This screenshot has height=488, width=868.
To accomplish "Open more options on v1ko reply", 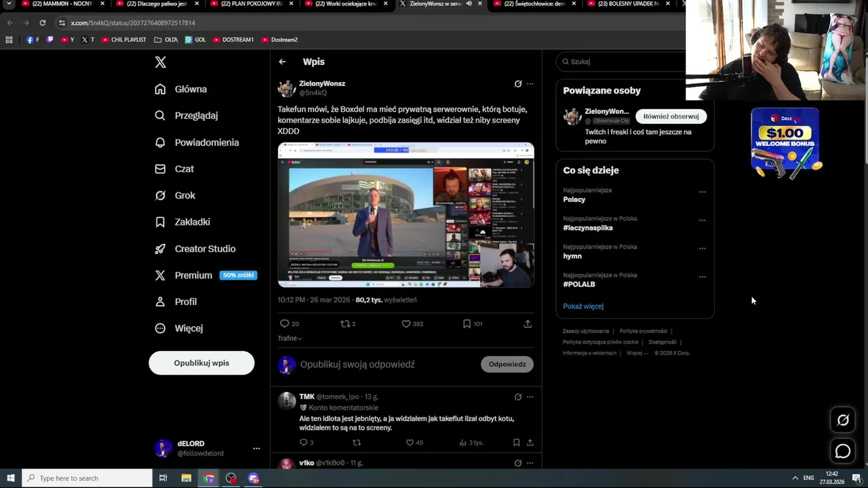I will point(530,463).
